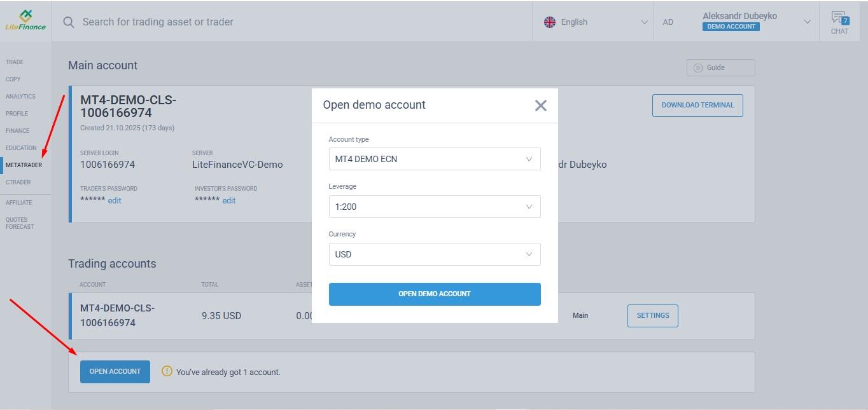868x410 pixels.
Task: Go to Trade in sidebar
Action: [15, 62]
